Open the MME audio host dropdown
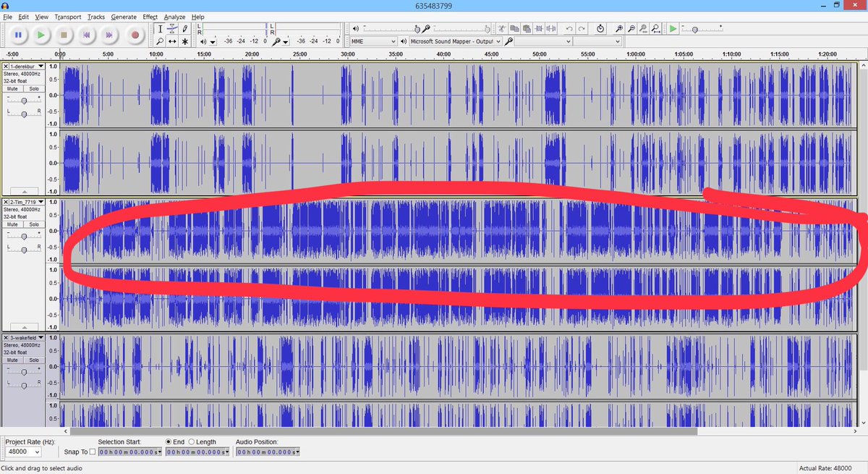The image size is (868, 474). click(x=373, y=41)
